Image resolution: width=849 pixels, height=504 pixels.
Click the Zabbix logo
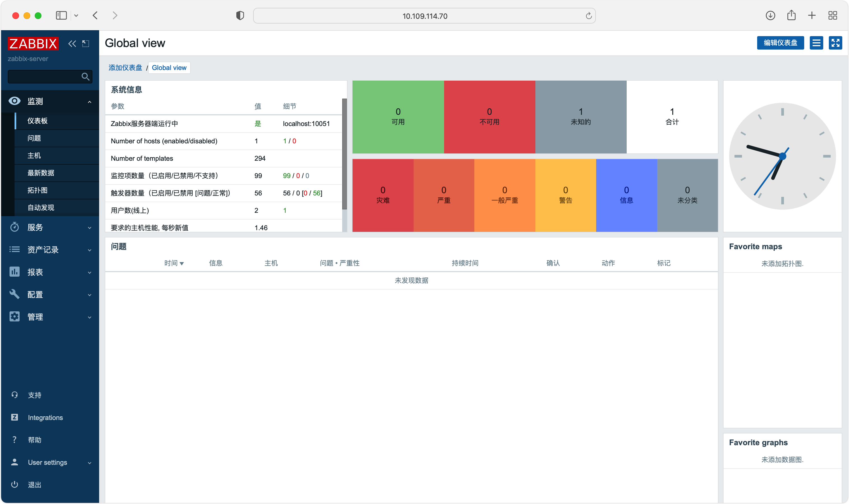tap(33, 43)
